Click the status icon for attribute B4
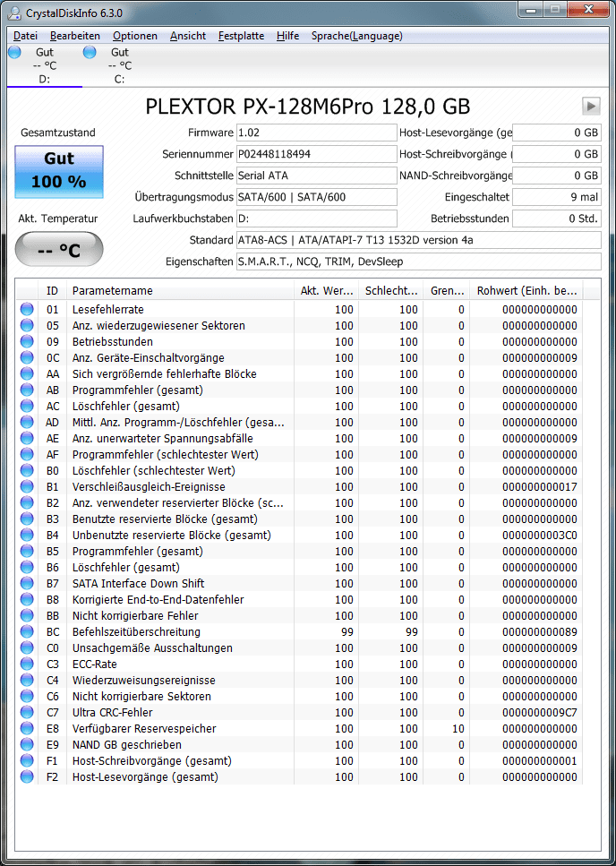 pos(27,536)
